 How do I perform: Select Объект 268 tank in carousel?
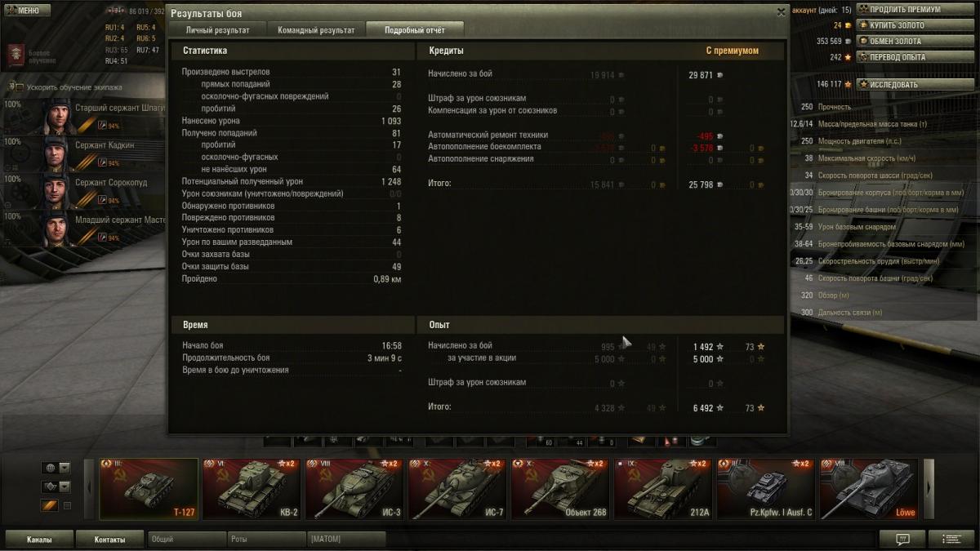[x=560, y=489]
